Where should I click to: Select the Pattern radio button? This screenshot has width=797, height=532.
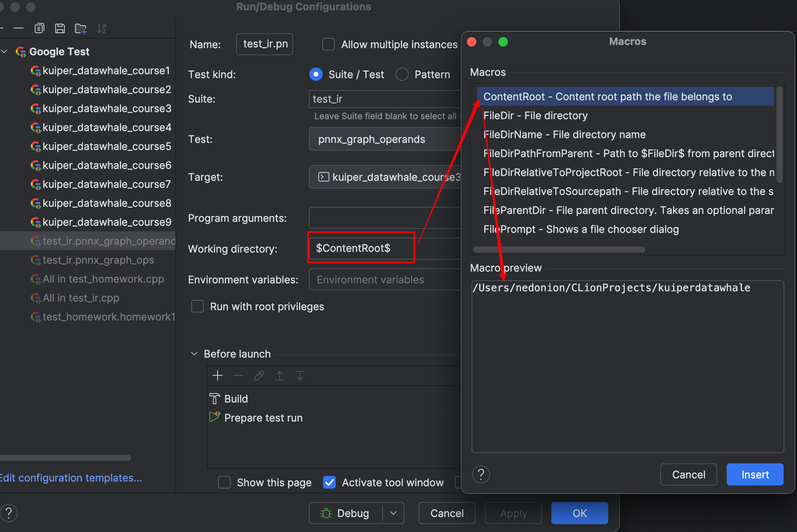point(402,74)
